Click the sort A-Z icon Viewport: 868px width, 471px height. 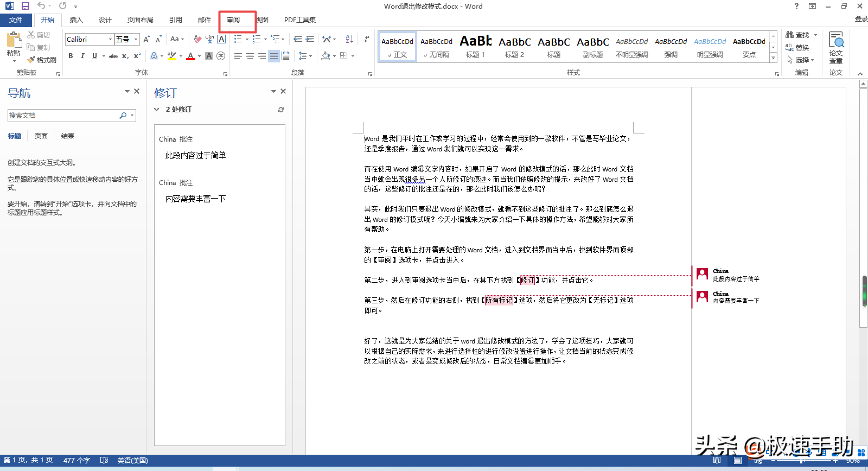pos(349,39)
